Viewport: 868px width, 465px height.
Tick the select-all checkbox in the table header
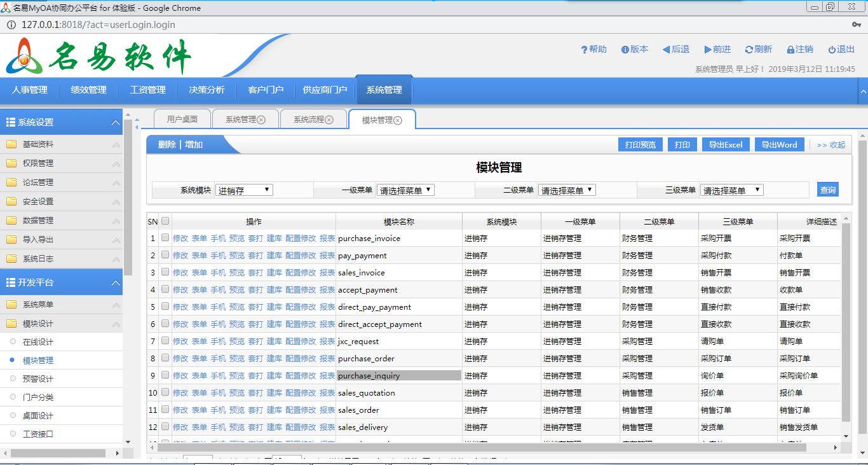tap(165, 221)
